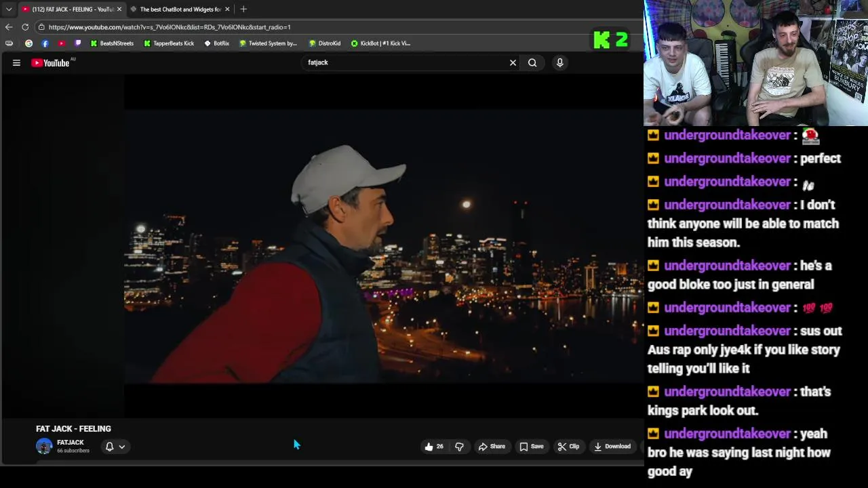Open the Google bookmark icon

pos(28,43)
